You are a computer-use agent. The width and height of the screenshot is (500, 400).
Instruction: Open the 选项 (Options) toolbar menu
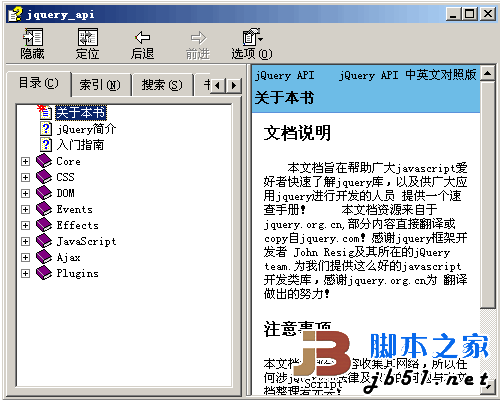pyautogui.click(x=252, y=37)
